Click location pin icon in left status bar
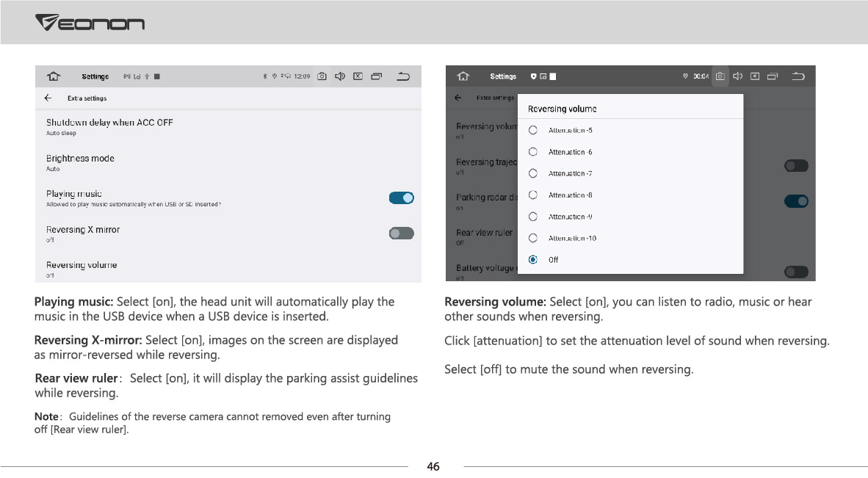The width and height of the screenshot is (868, 478). pyautogui.click(x=274, y=76)
